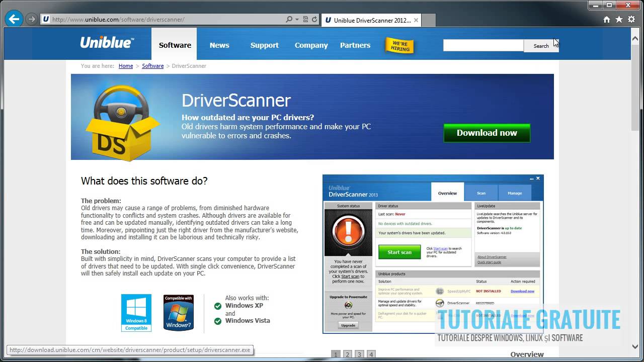Go to slide 2 in pager
Image resolution: width=644 pixels, height=362 pixels.
(x=348, y=354)
